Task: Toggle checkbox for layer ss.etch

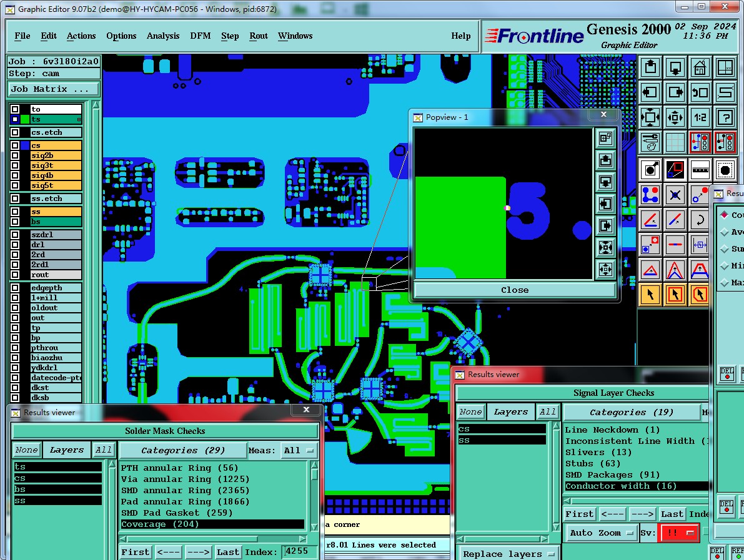Action: click(x=15, y=199)
